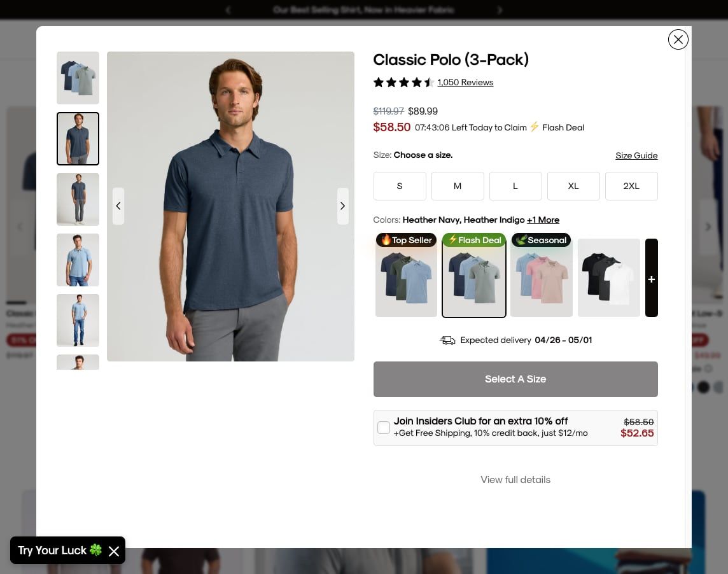
Task: Show next product image with right arrow
Action: coord(342,206)
